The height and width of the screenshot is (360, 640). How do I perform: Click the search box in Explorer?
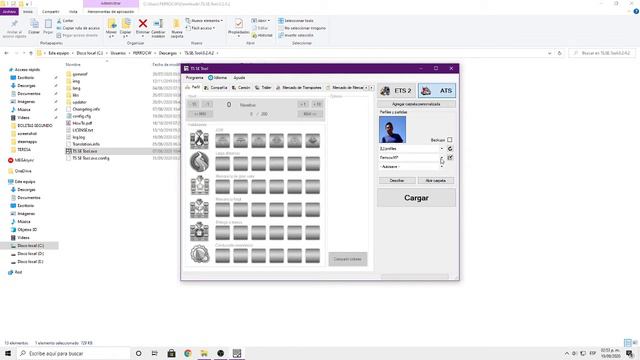click(x=602, y=53)
